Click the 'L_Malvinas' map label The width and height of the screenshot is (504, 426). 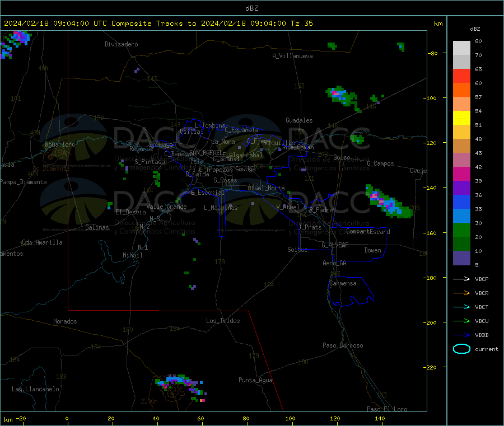coord(221,208)
